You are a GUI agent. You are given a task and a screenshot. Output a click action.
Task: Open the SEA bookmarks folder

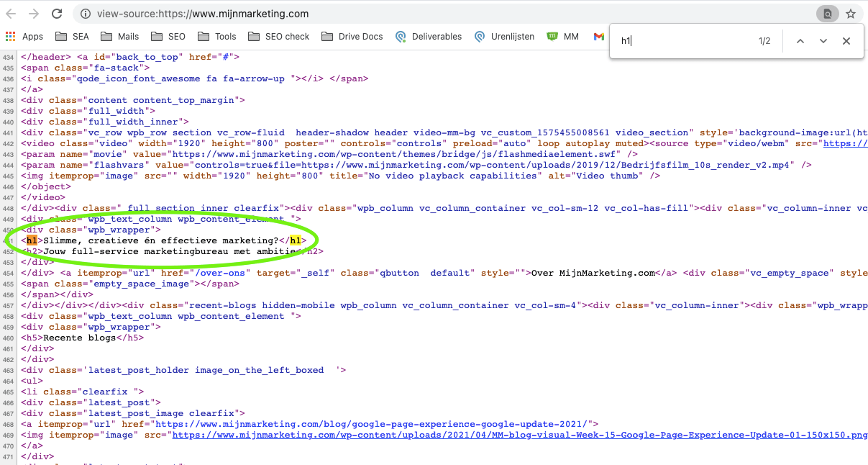pos(72,36)
